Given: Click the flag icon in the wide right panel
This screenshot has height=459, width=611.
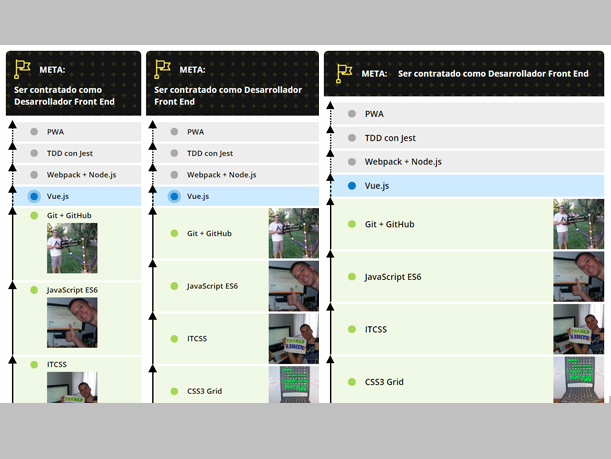Looking at the screenshot, I should (343, 73).
